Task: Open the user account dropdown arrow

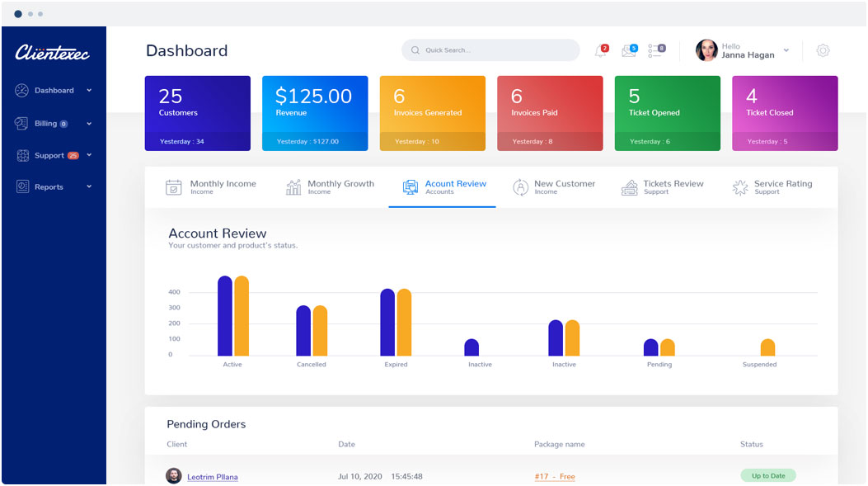Action: (x=786, y=50)
